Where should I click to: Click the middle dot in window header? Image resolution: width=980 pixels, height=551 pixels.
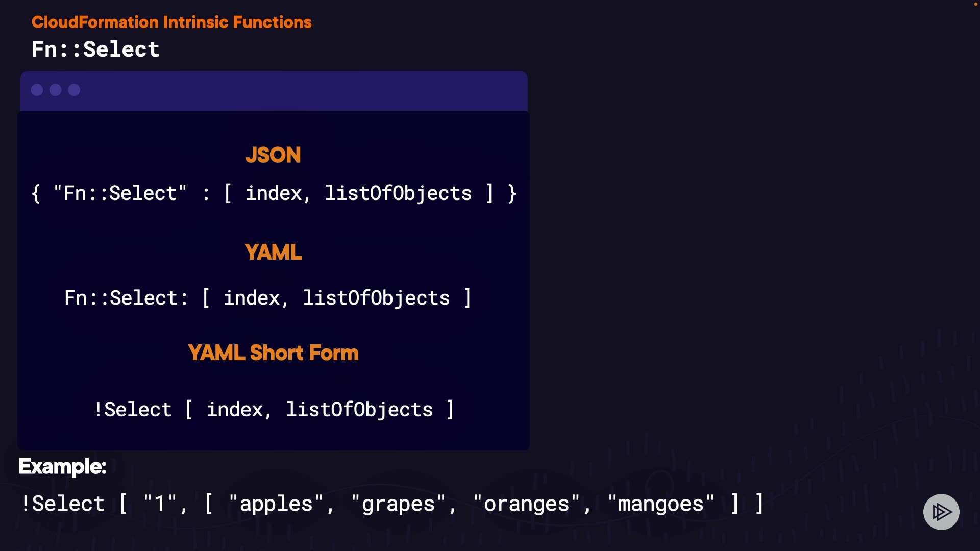(x=56, y=90)
